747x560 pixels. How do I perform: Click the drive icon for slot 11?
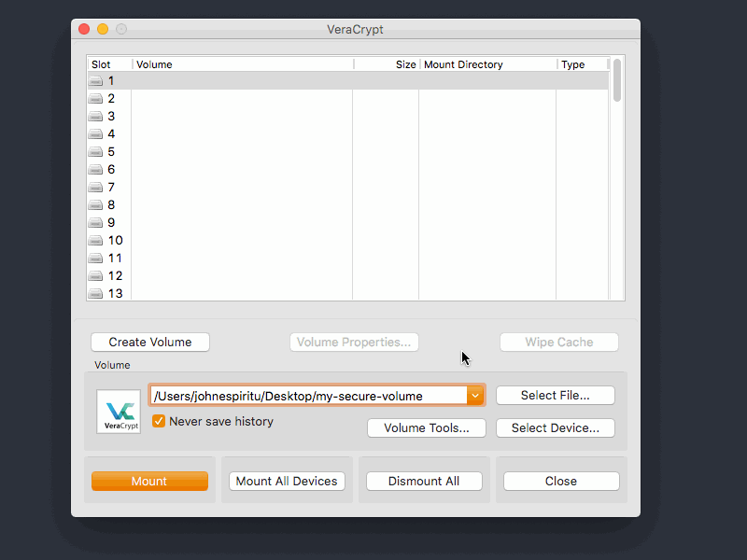[96, 259]
